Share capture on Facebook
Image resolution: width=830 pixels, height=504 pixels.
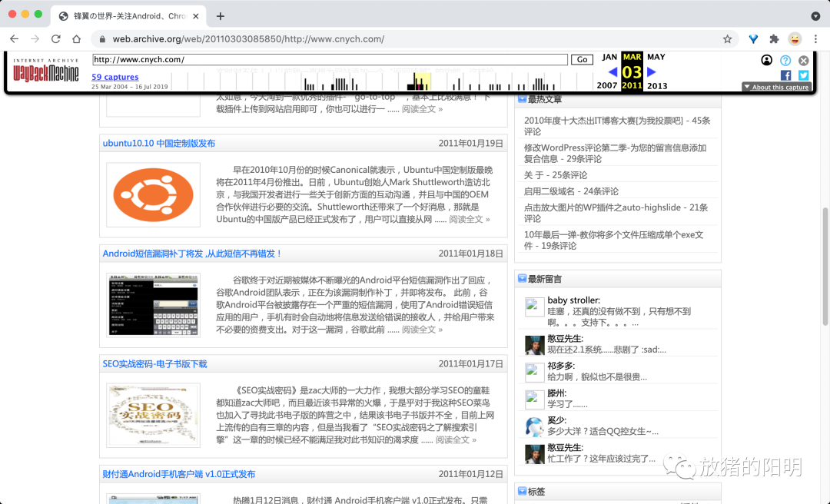(785, 75)
